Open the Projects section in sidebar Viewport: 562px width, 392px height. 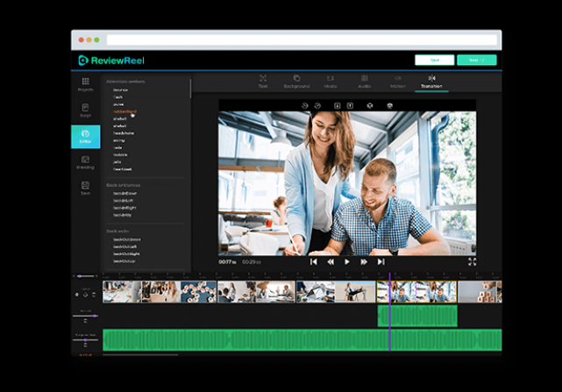click(86, 83)
